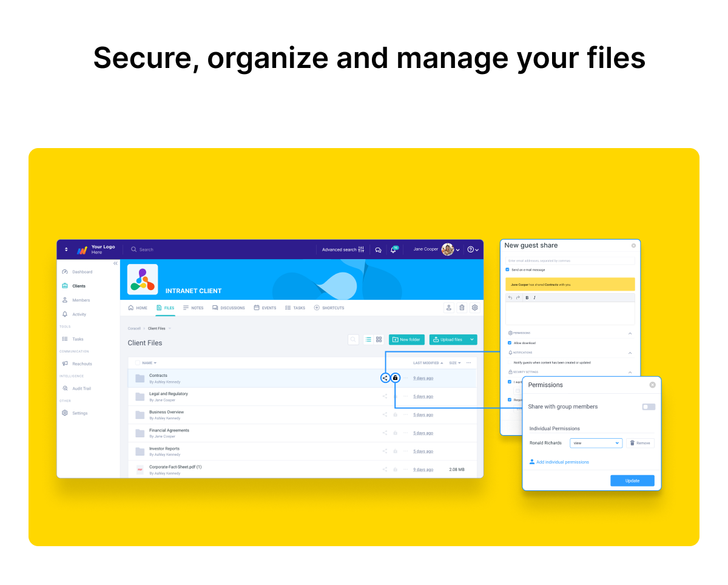Viewport: 728px width, 585px height.
Task: Open the notifications bell
Action: pos(393,249)
